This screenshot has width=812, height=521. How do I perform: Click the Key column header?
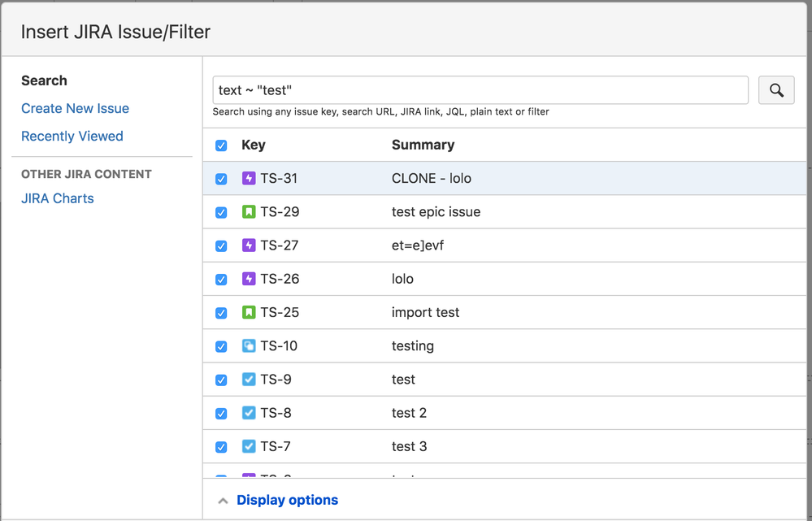[x=254, y=145]
